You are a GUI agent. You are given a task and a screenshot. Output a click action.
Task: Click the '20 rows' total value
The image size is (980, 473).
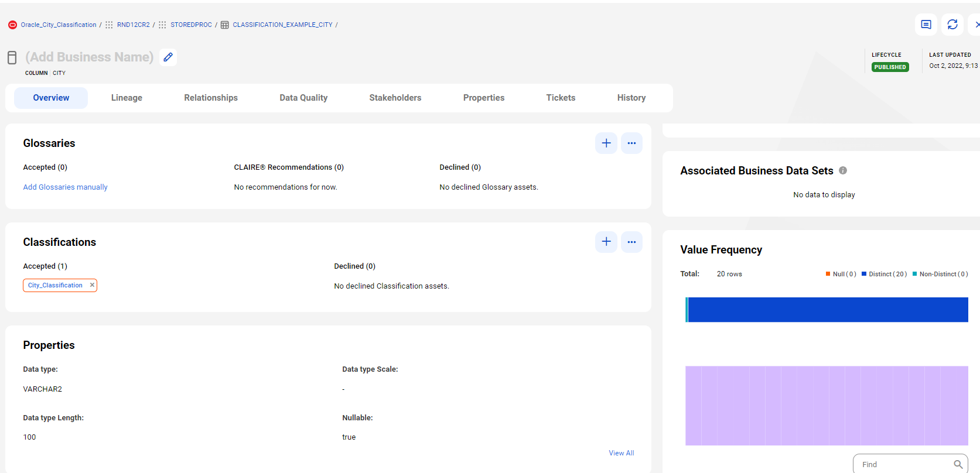coord(729,274)
